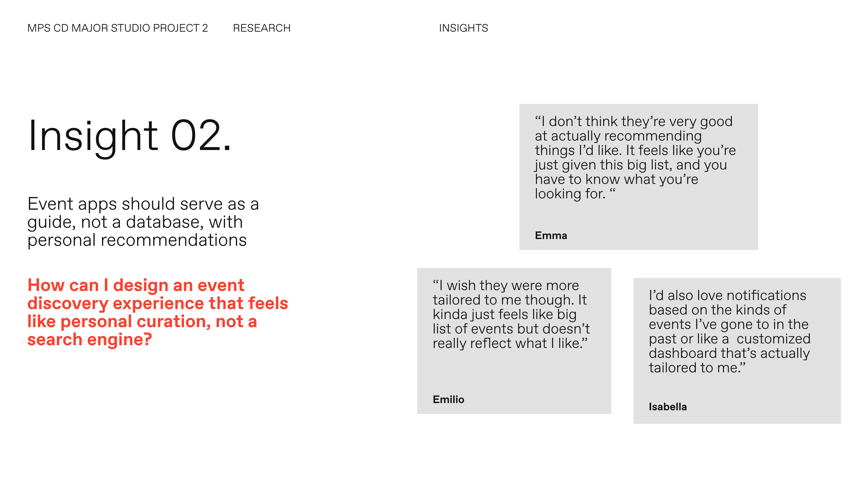Viewport: 868px width, 488px height.
Task: Click 'looking for.' at the end of Emma's quote
Action: coord(570,194)
